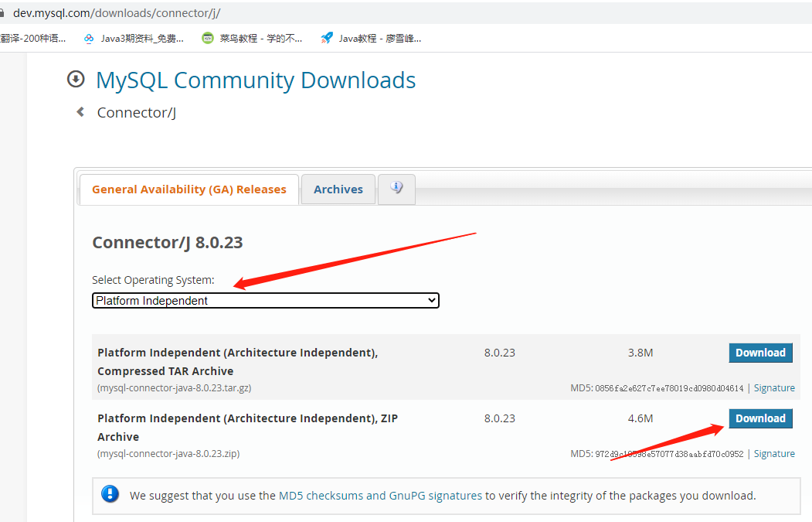
Task: Open the Java3期资料 bookmark icon
Action: pyautogui.click(x=89, y=39)
